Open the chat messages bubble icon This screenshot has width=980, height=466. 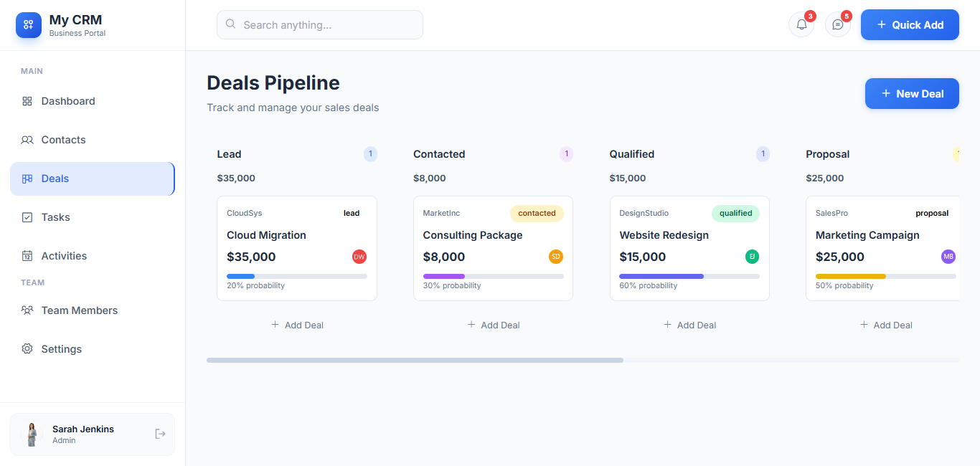coord(837,24)
